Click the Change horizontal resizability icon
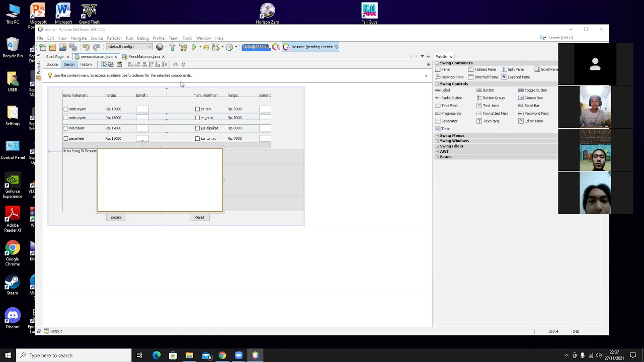The image size is (644, 362). (x=176, y=64)
